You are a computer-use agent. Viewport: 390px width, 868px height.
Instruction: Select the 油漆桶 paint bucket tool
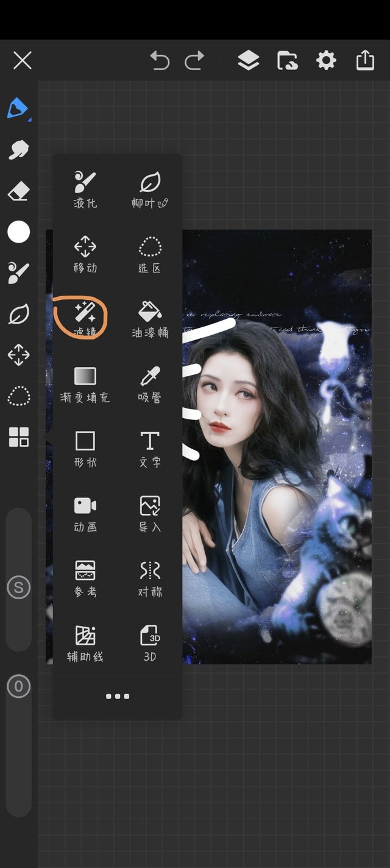pos(150,319)
